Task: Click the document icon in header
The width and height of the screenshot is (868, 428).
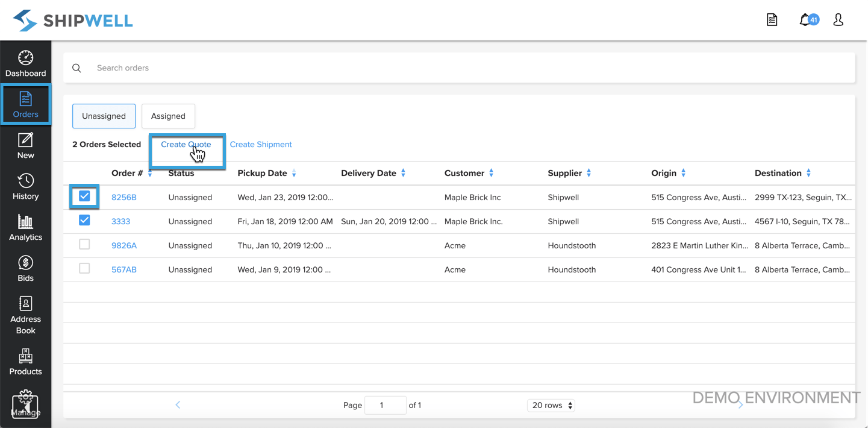Action: pyautogui.click(x=772, y=20)
